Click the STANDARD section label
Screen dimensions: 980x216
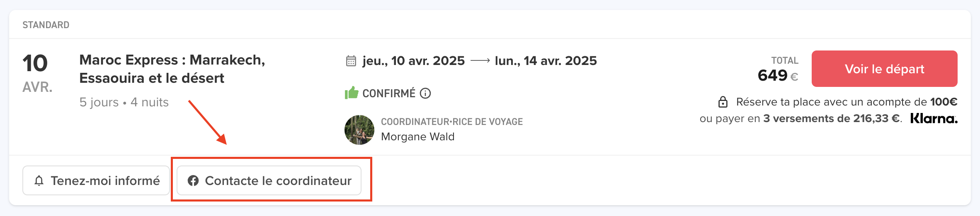pyautogui.click(x=46, y=25)
